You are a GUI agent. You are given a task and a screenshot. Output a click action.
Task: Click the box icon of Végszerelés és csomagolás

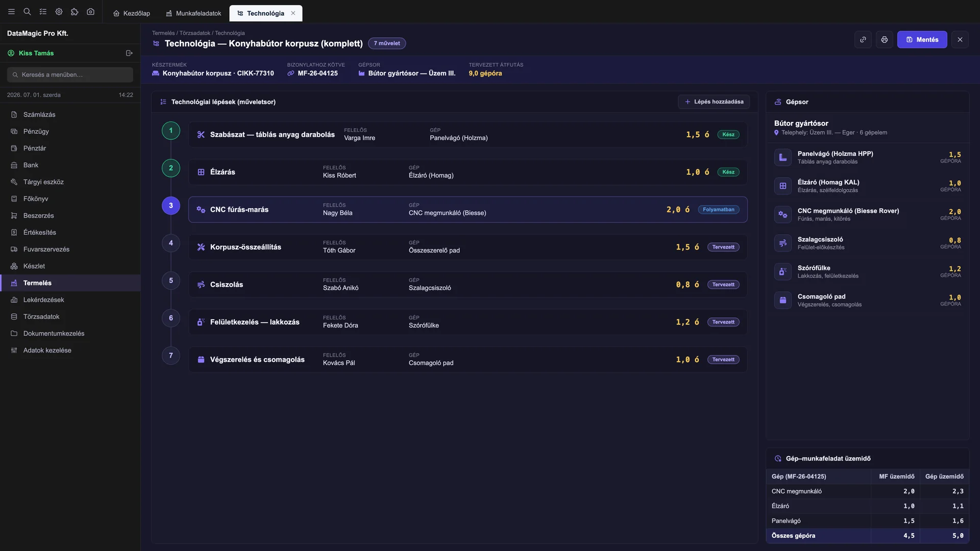(201, 360)
